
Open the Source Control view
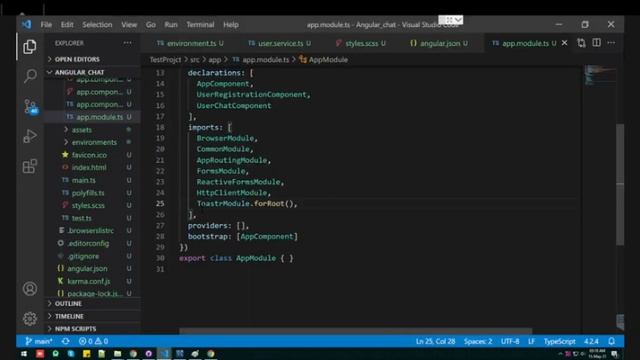[30, 107]
